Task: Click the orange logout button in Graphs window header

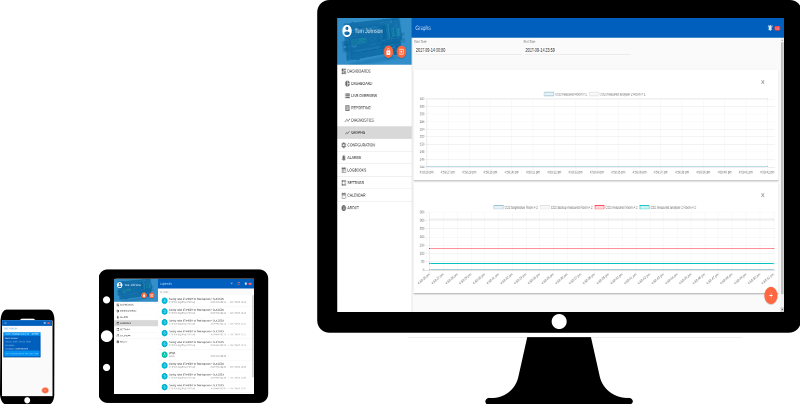Action: (x=401, y=51)
